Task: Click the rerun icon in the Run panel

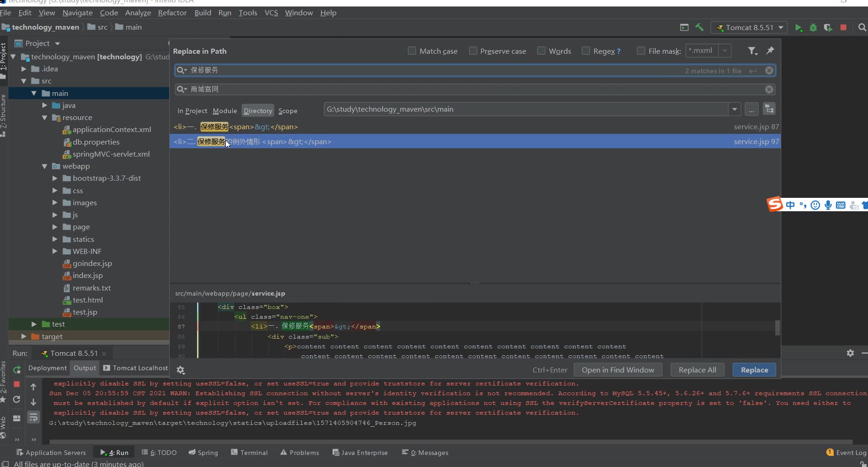Action: coord(17,370)
